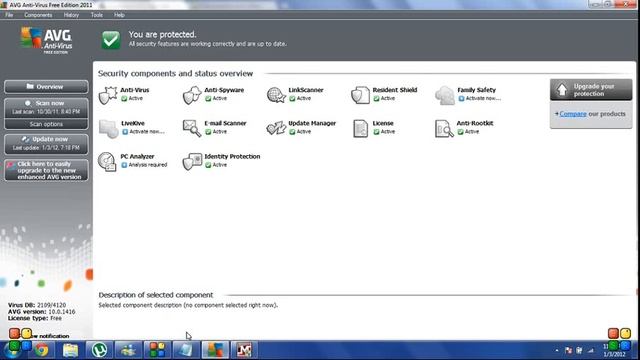
Task: Click the E-mail Scanner label
Action: point(225,123)
